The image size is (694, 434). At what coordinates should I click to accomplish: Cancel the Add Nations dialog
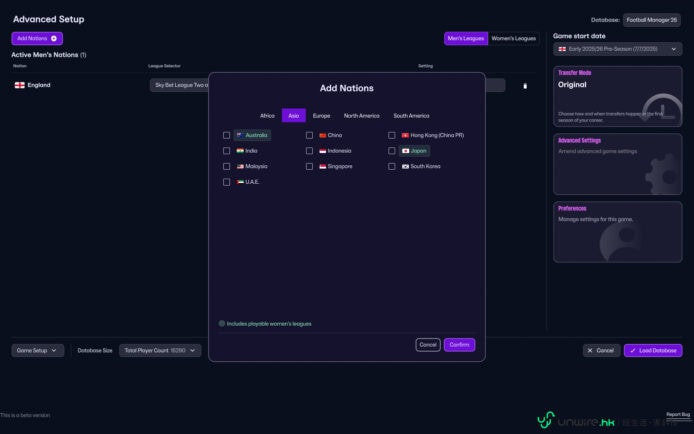pos(428,345)
